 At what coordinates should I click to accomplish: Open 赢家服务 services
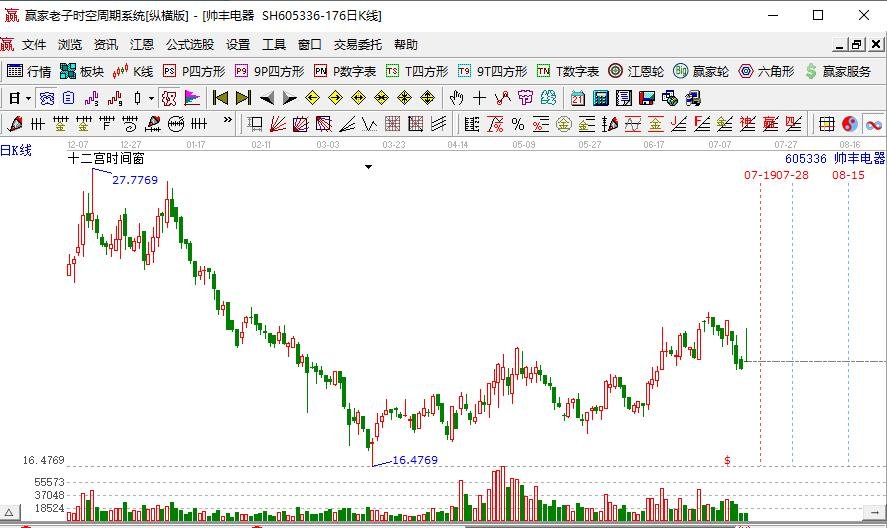(838, 71)
